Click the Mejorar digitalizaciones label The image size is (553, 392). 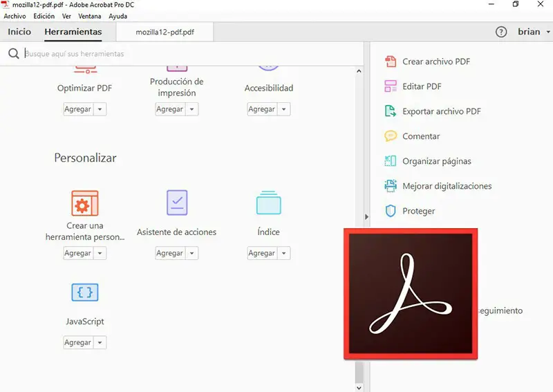[447, 186]
